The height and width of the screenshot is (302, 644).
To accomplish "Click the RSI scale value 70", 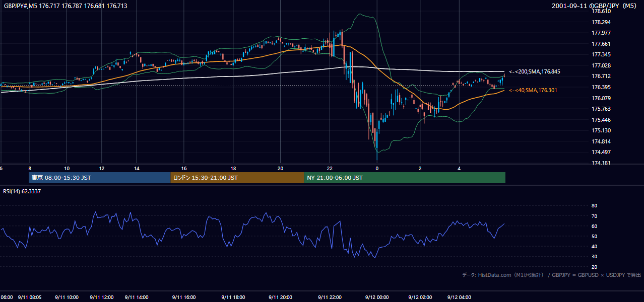I will 594,216.
